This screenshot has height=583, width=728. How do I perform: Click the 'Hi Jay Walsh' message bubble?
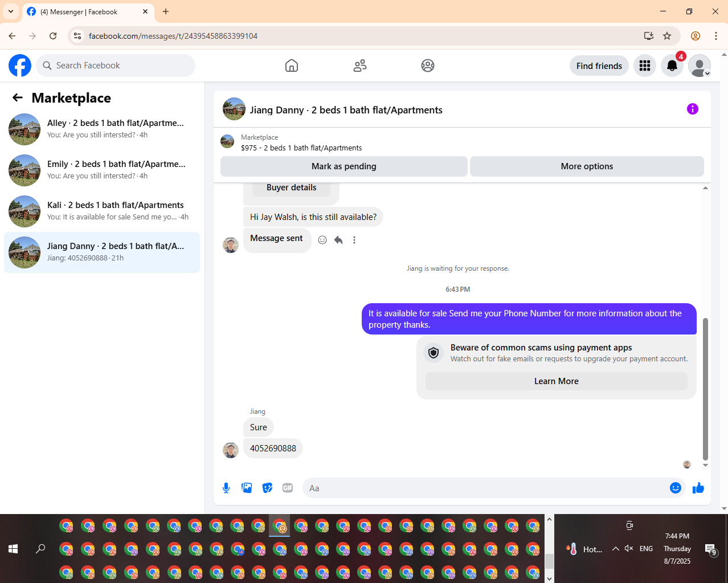pos(313,217)
